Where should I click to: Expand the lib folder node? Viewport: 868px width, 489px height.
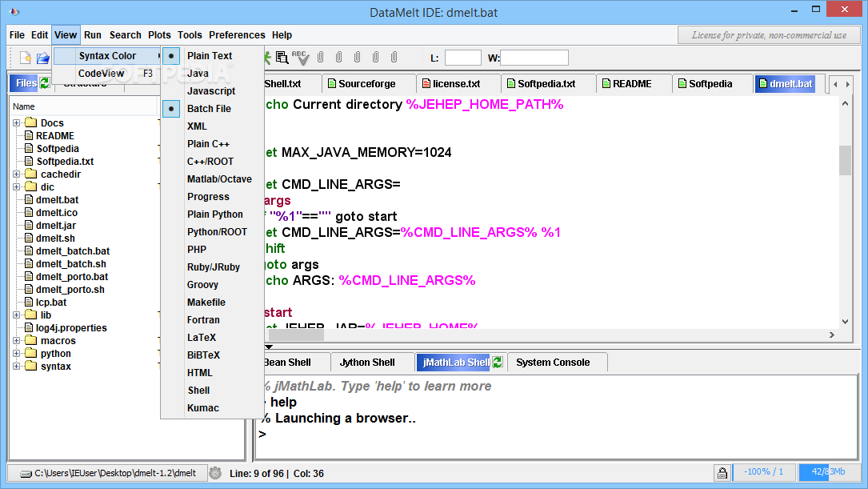pyautogui.click(x=17, y=315)
